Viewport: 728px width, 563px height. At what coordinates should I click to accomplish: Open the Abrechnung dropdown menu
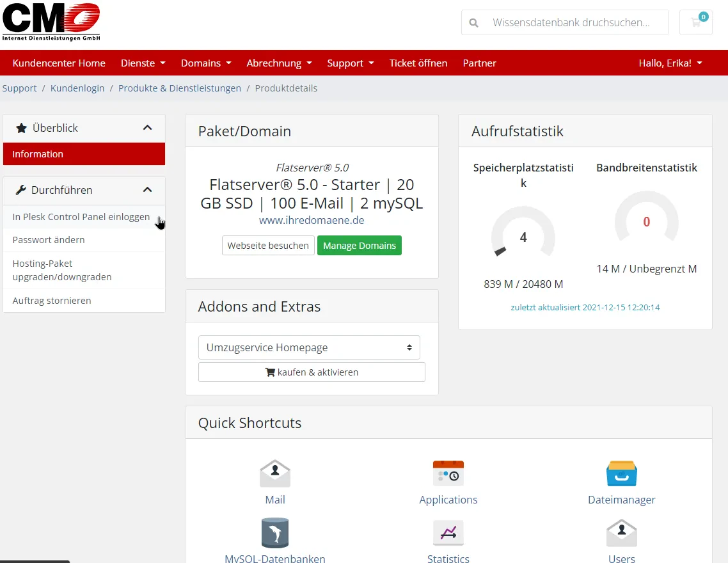pyautogui.click(x=279, y=63)
